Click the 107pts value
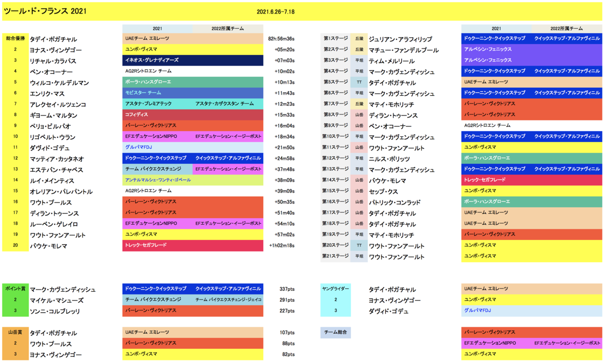This screenshot has height=364, width=605. [x=287, y=333]
